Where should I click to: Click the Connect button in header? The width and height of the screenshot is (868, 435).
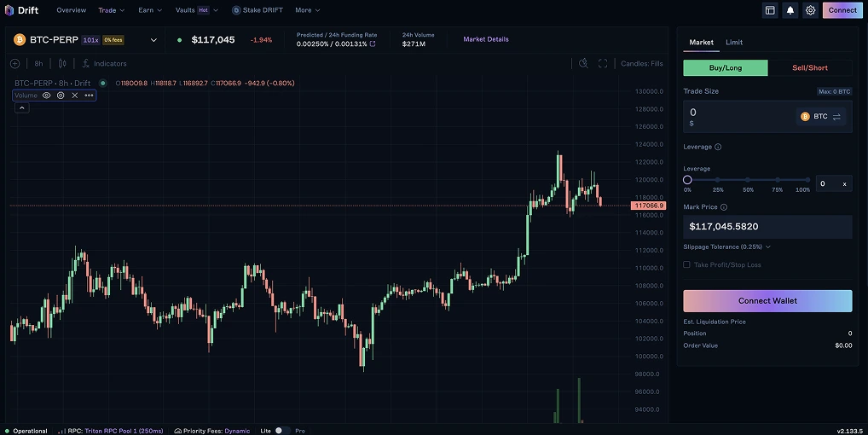point(842,10)
